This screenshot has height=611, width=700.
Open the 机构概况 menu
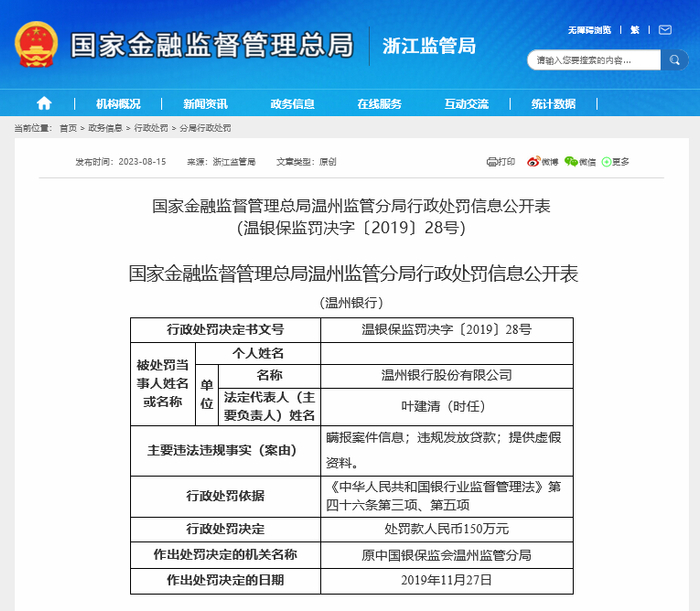click(118, 104)
